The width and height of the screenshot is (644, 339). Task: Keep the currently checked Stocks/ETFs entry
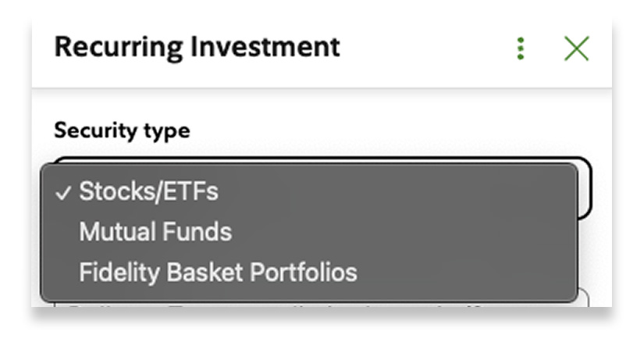148,191
